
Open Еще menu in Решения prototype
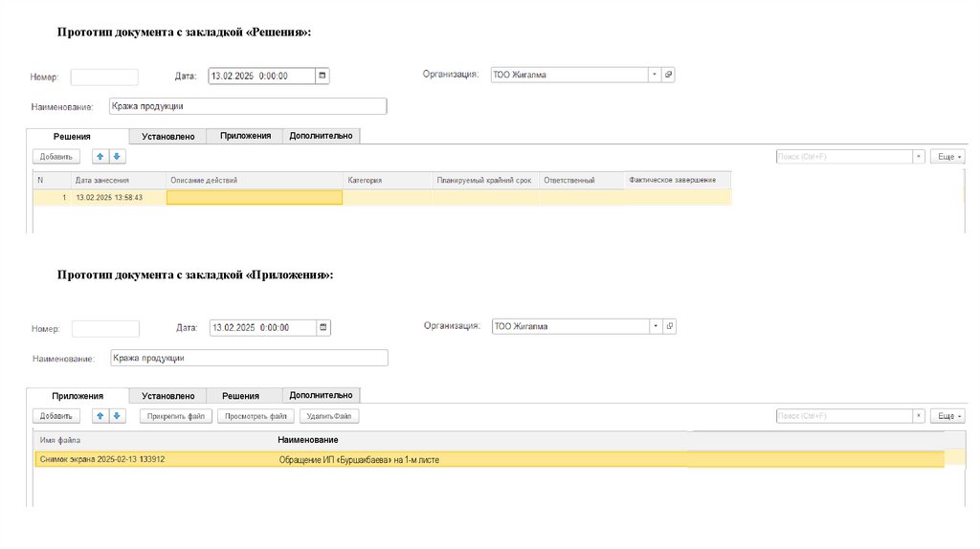(x=948, y=156)
